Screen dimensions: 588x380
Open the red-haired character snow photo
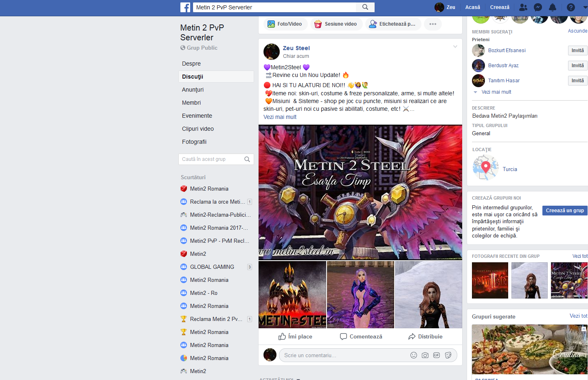point(428,294)
